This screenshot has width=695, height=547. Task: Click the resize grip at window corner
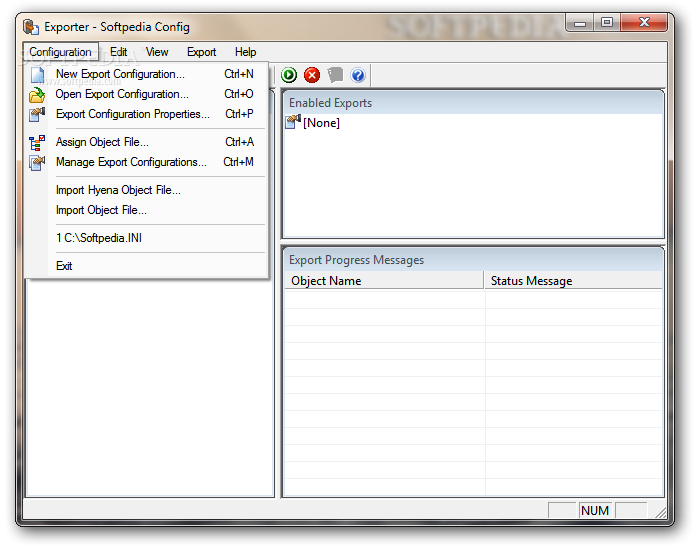pyautogui.click(x=660, y=512)
